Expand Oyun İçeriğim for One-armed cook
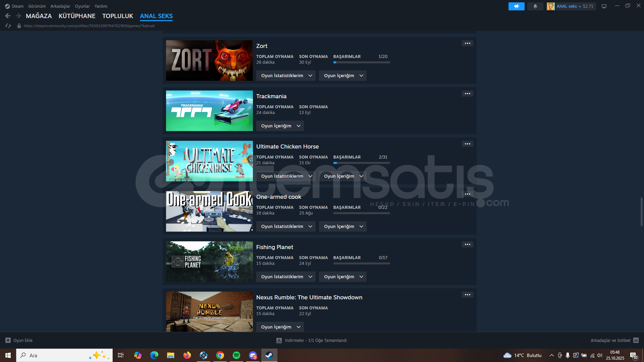 (342, 227)
